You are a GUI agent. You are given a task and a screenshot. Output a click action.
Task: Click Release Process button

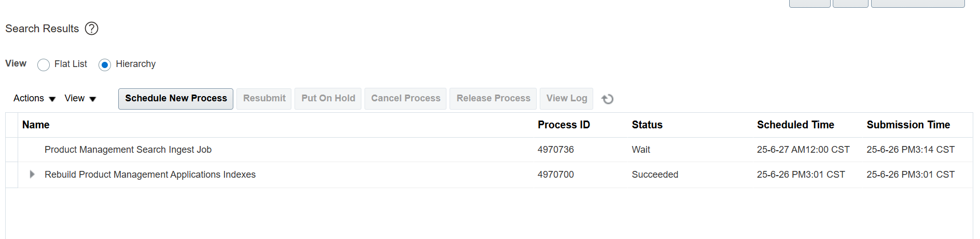(x=493, y=99)
